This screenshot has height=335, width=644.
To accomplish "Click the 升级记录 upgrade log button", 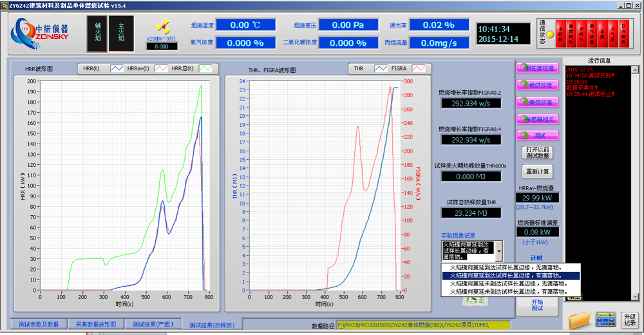I will coord(630,320).
